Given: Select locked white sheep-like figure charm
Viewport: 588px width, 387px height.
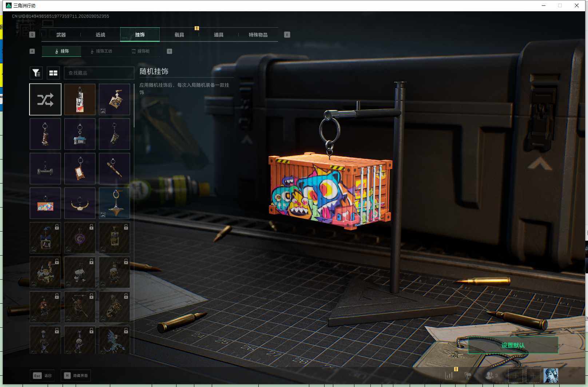Looking at the screenshot, I should point(80,272).
